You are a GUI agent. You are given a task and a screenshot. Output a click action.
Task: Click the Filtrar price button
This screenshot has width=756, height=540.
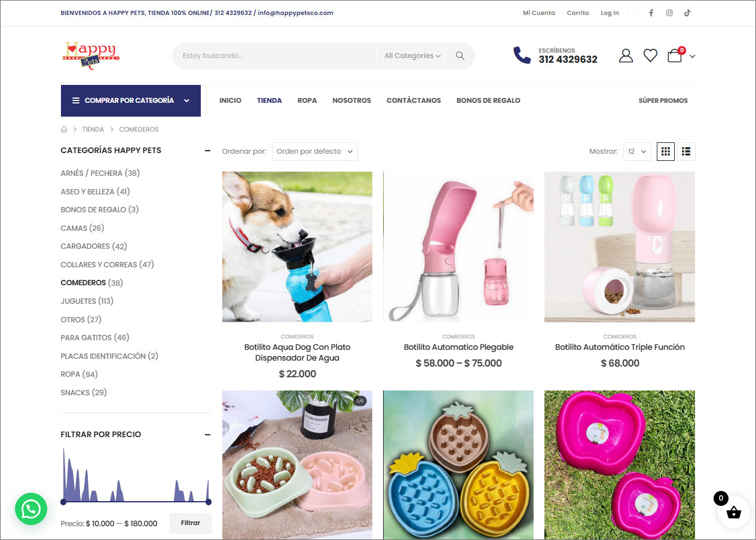191,523
